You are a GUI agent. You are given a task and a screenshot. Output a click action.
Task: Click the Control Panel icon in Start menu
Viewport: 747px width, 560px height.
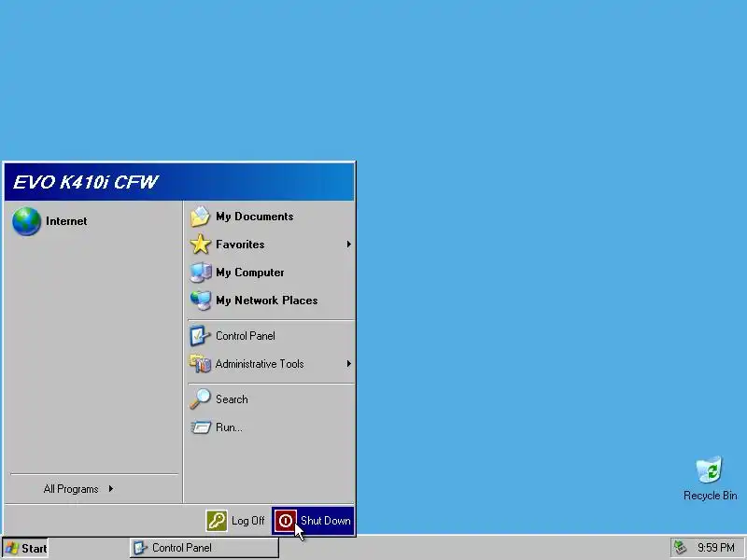(200, 336)
